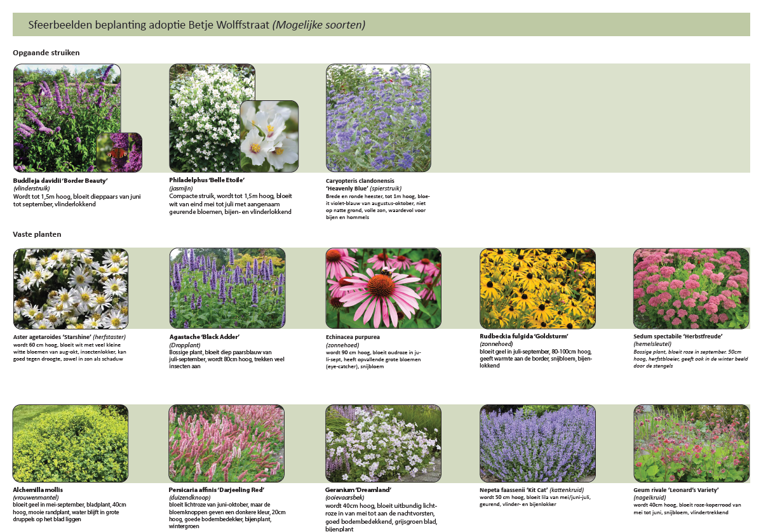The image size is (761, 532).
Task: Click the Agastache 'Black Adder' photo
Action: (x=227, y=288)
